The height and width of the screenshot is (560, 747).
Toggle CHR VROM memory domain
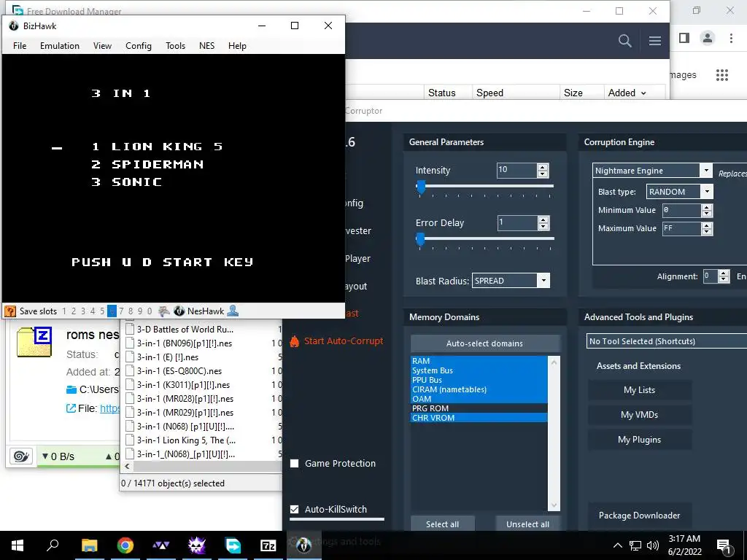click(x=479, y=418)
